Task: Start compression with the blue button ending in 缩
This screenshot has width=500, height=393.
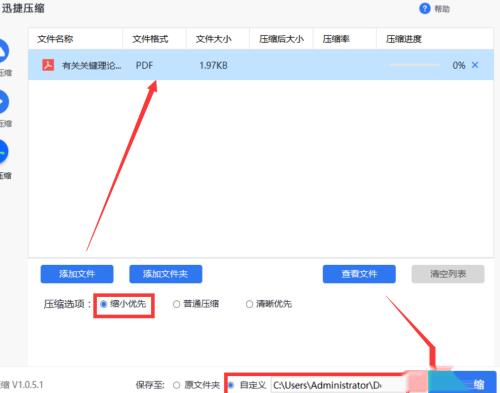Action: click(462, 383)
